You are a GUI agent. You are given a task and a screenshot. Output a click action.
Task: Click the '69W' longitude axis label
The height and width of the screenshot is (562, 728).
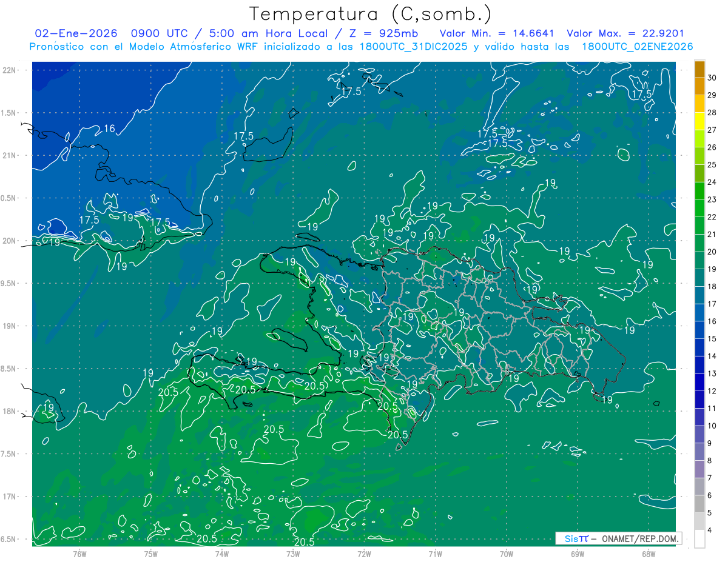578,554
